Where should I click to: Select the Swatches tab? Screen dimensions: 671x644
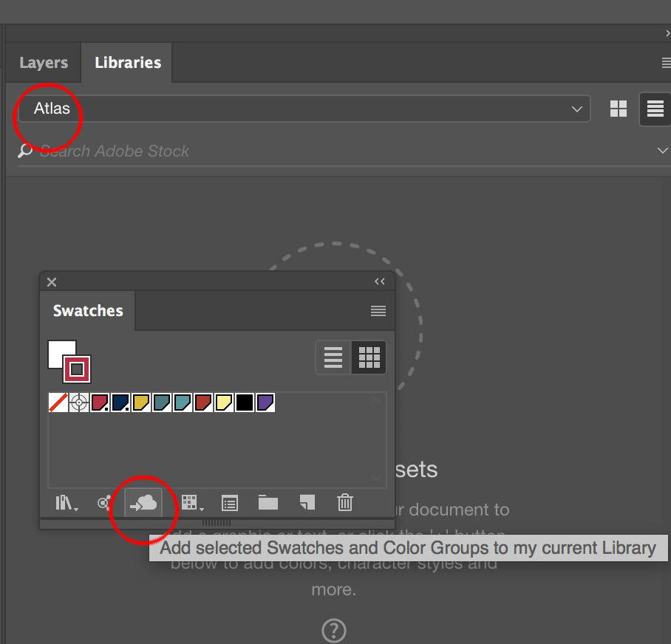point(88,311)
